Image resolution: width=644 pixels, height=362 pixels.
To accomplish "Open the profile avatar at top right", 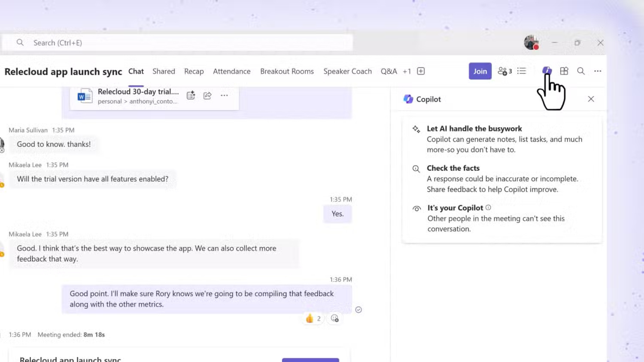I will click(532, 42).
